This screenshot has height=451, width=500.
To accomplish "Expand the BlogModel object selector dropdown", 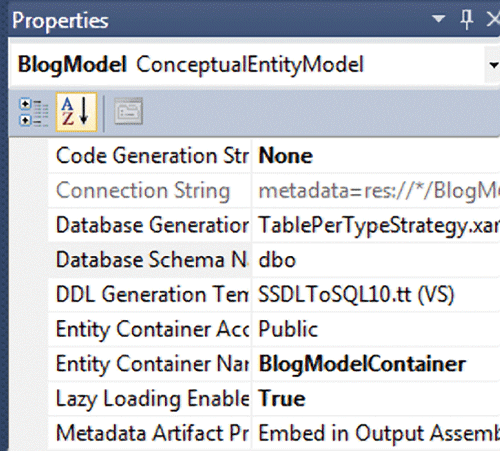I will pyautogui.click(x=493, y=65).
